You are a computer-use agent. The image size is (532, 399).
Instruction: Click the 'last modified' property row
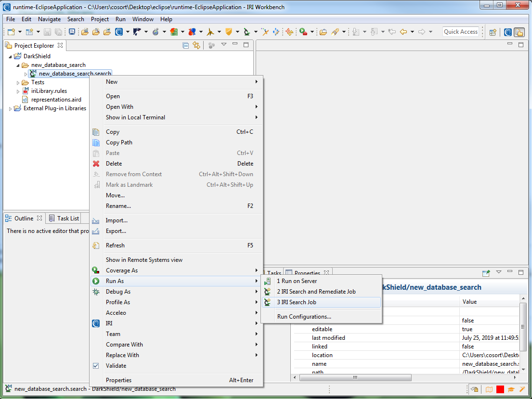(406, 338)
